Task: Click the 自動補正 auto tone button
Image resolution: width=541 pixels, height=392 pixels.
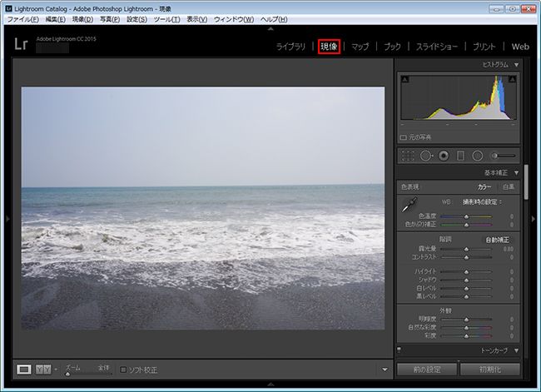Action: [497, 240]
